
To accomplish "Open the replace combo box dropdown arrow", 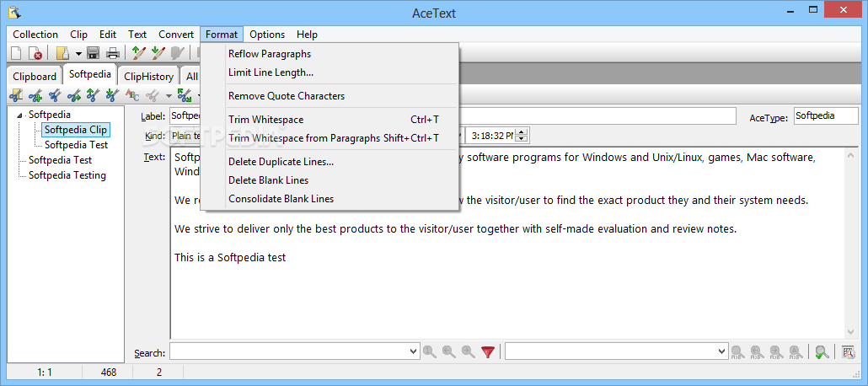I will click(722, 351).
